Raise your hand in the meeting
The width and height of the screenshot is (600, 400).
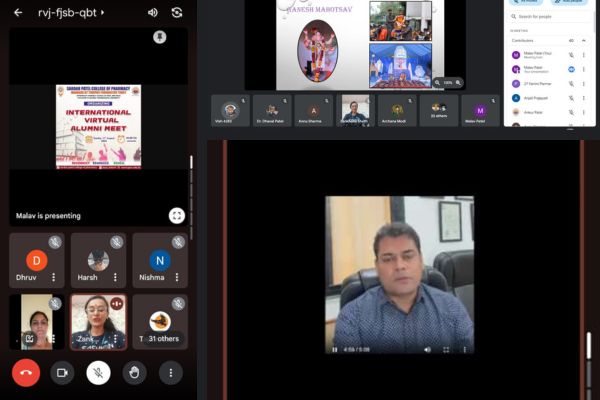(x=135, y=372)
